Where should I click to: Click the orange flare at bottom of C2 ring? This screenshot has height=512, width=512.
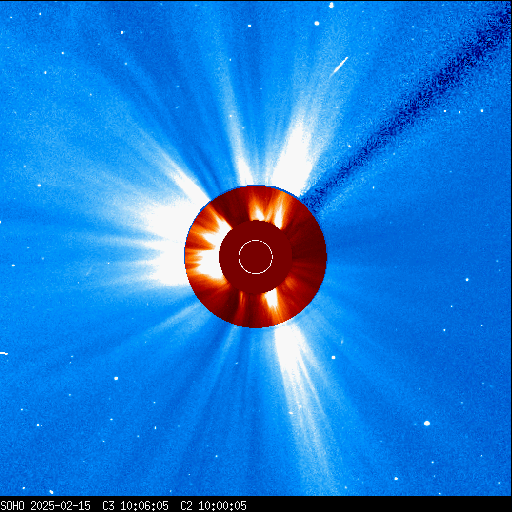pos(272,299)
